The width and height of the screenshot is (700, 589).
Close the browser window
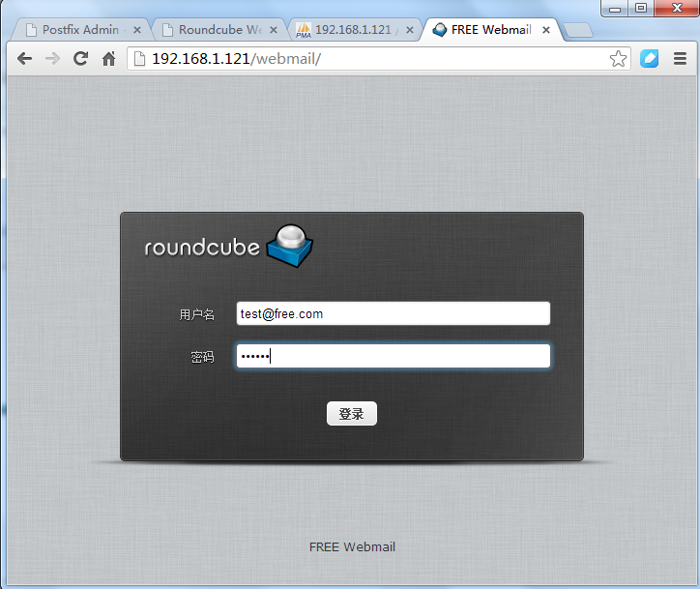677,8
